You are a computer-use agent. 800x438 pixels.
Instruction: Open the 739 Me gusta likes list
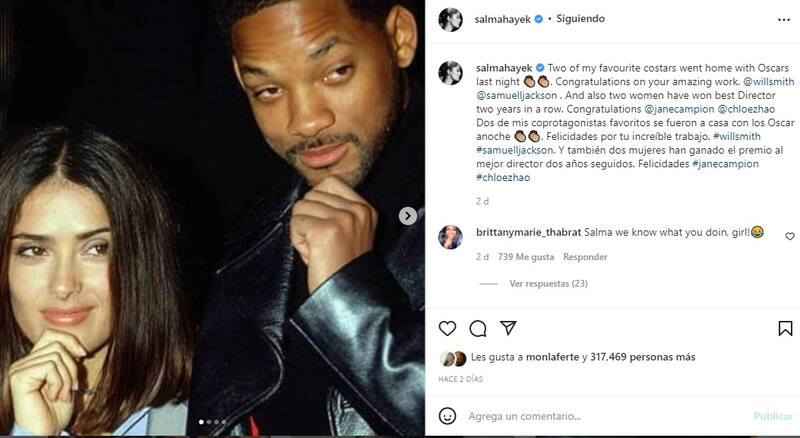click(x=526, y=257)
